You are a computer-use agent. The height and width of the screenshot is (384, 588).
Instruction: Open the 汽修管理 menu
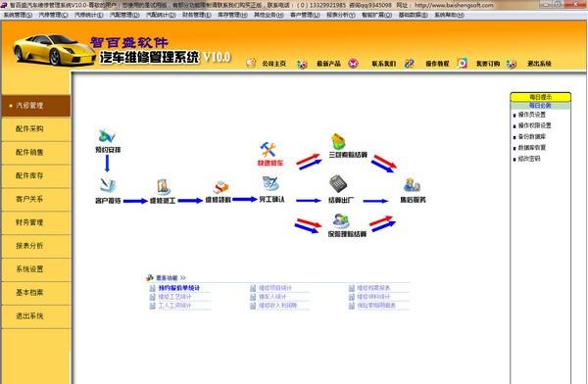[53, 15]
